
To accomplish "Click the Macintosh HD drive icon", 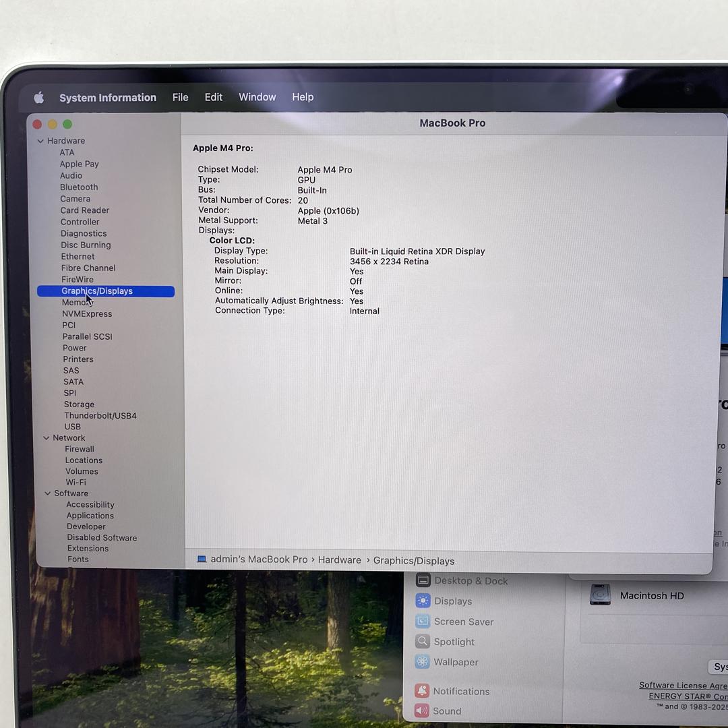I will tap(600, 595).
